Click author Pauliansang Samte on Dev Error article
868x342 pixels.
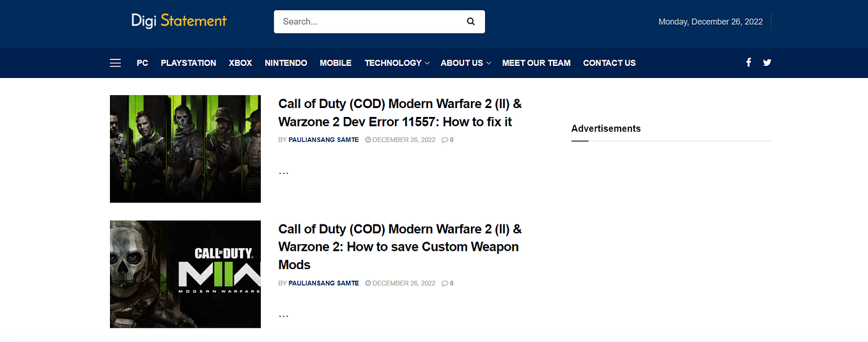click(x=323, y=140)
